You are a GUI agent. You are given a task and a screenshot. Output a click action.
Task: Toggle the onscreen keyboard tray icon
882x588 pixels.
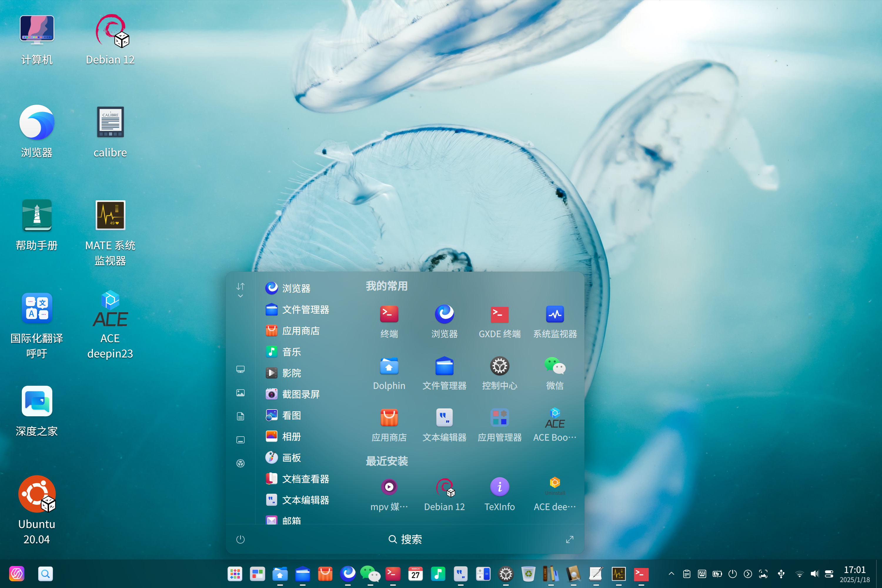click(702, 574)
